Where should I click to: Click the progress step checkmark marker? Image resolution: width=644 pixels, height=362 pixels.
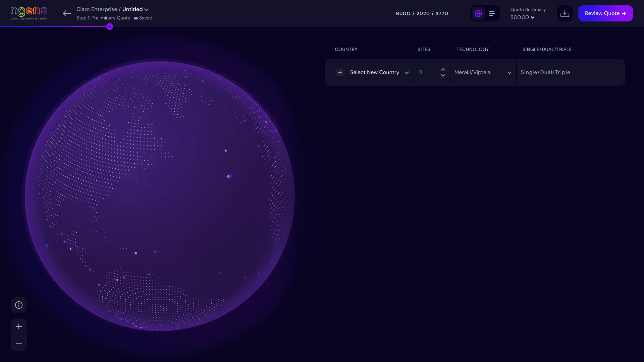[110, 27]
